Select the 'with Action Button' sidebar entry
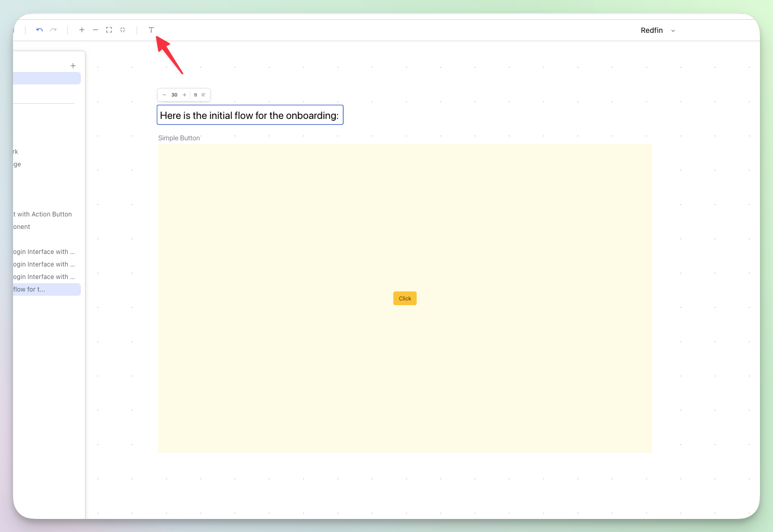Screen dimensions: 773x532 41,214
